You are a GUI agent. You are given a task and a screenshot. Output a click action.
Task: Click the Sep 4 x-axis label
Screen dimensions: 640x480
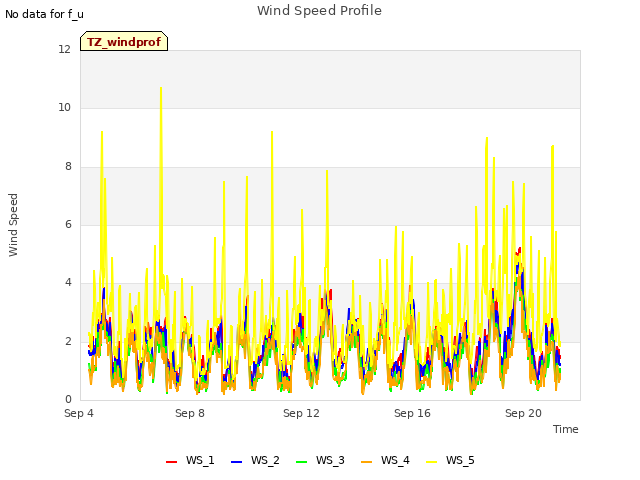(79, 413)
